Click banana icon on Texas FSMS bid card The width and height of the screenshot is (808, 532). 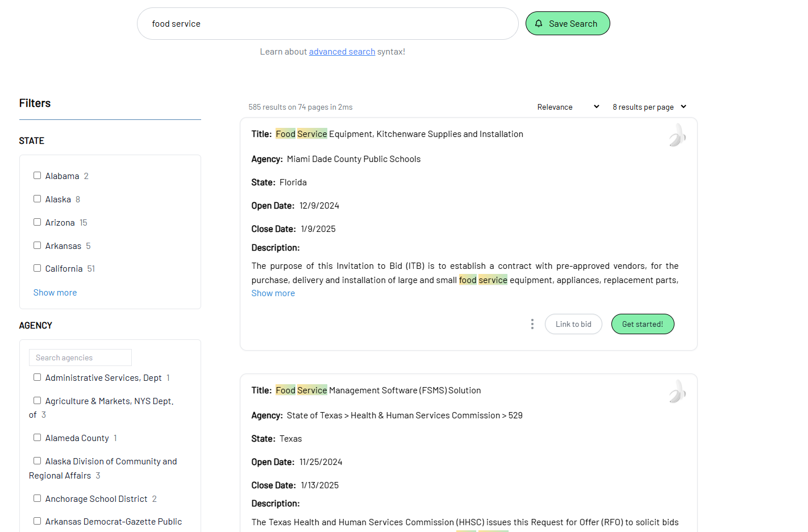[x=677, y=392]
